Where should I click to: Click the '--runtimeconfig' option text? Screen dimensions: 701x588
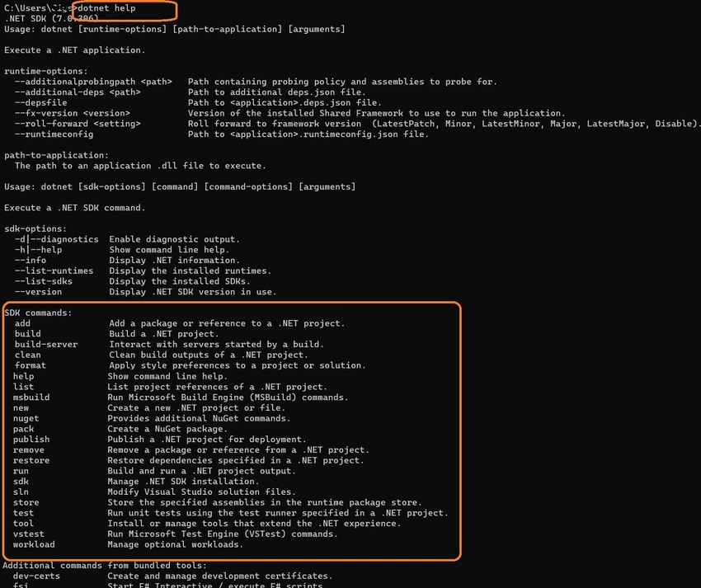[x=54, y=134]
